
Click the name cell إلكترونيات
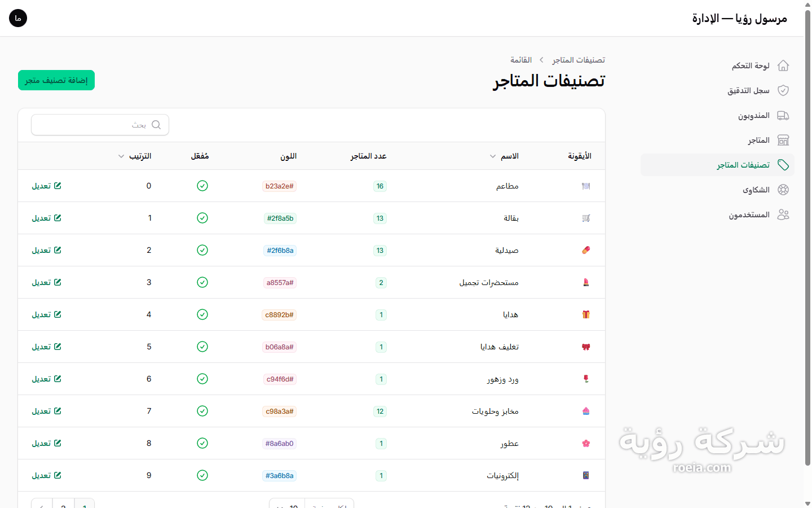[x=502, y=476]
